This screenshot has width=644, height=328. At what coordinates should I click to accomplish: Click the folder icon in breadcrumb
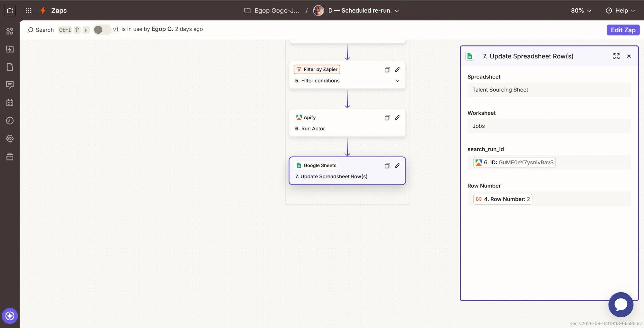pyautogui.click(x=247, y=11)
